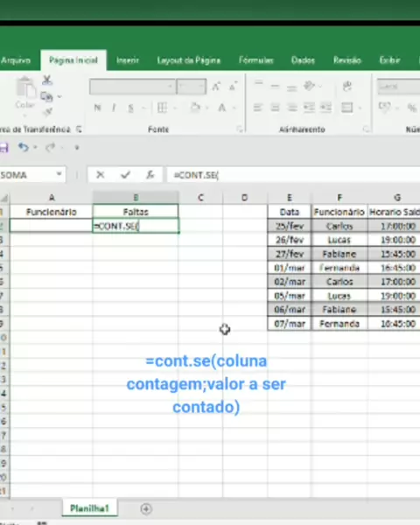Open the font name dropdown
Image resolution: width=420 pixels, height=525 pixels.
click(170, 87)
